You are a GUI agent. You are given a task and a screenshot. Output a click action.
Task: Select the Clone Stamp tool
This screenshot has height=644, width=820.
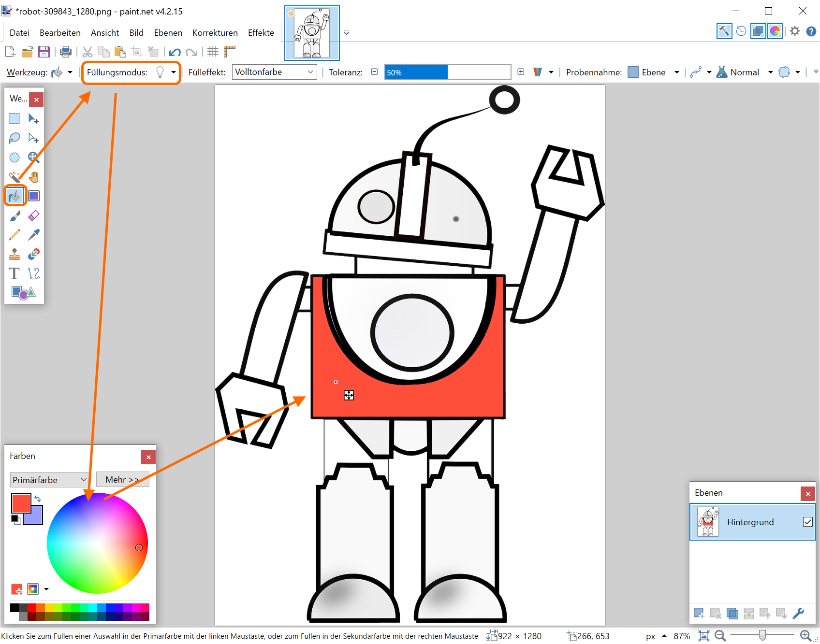15,254
